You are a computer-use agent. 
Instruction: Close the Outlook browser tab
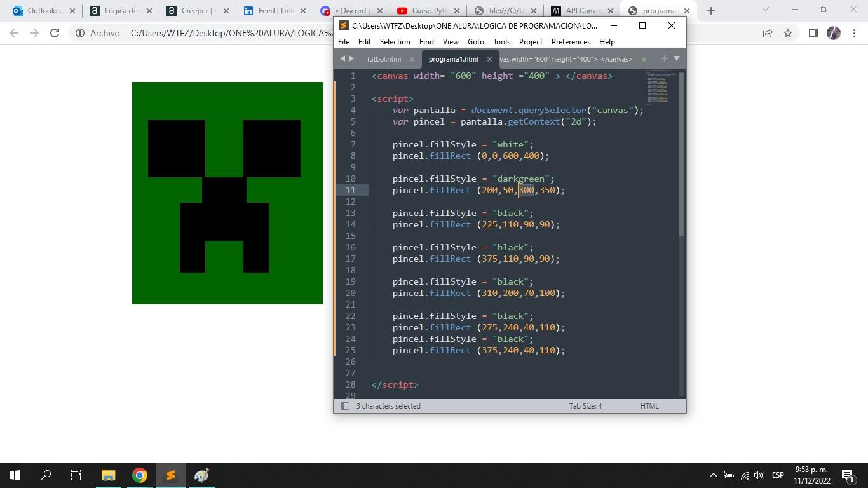pos(72,11)
